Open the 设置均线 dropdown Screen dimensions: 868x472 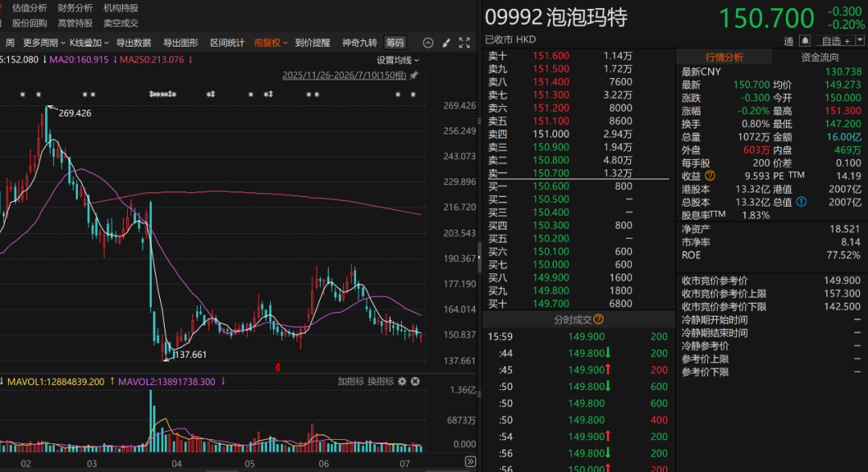pos(398,60)
